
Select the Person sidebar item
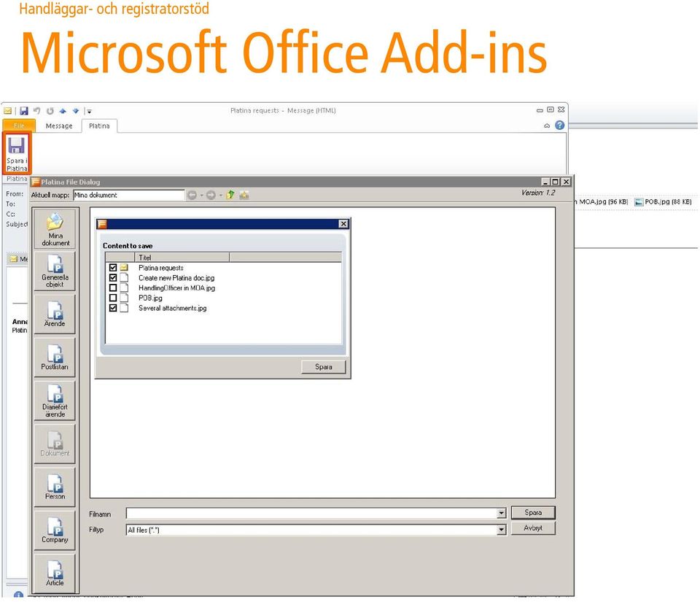pos(55,487)
